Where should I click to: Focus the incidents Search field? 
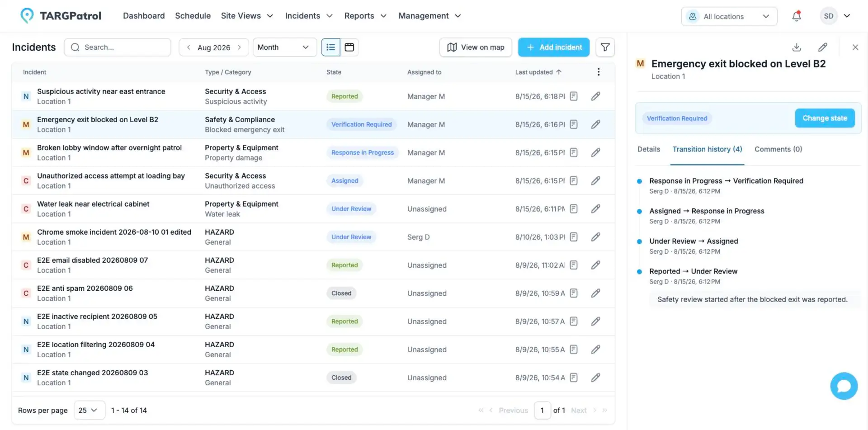(118, 47)
